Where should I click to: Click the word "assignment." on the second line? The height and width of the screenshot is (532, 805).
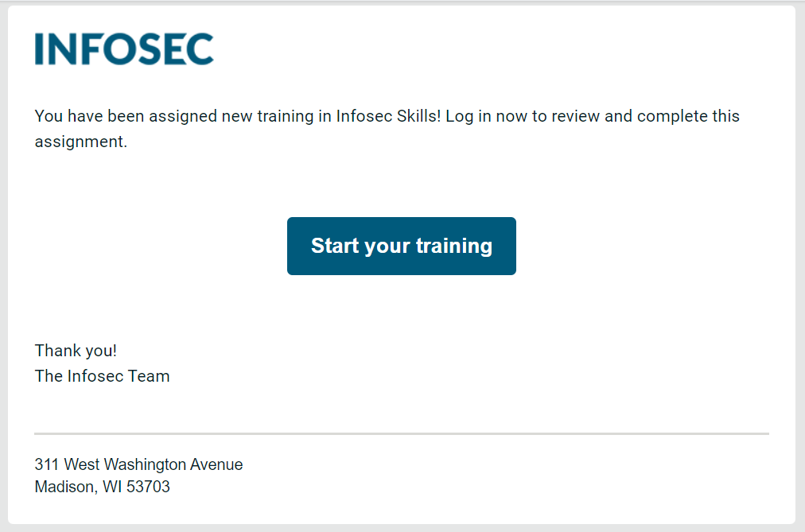point(81,142)
